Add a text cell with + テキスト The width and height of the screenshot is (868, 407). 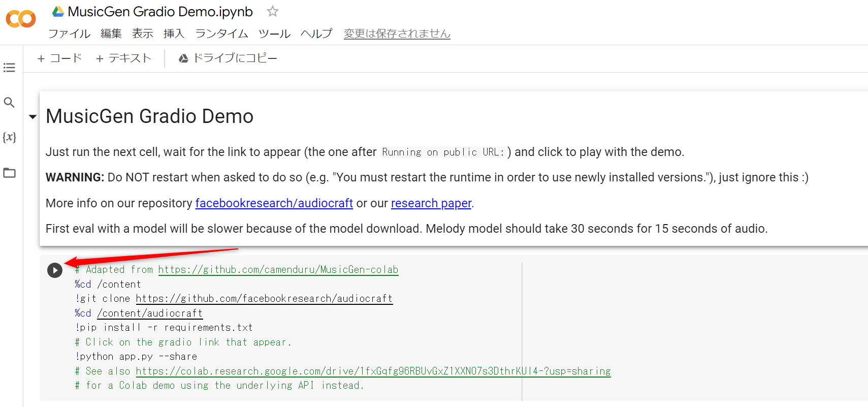(x=123, y=58)
